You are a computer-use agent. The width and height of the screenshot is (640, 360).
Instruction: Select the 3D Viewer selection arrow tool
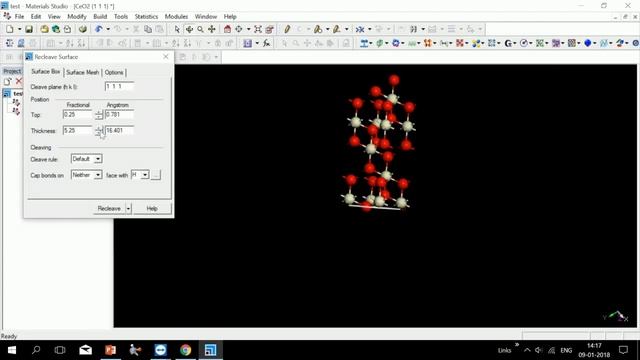click(177, 29)
